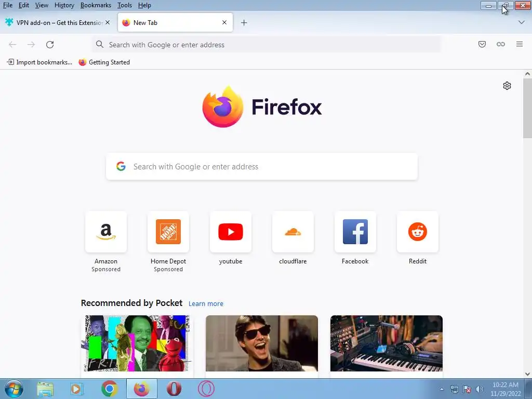Open the History menu
532x399 pixels.
pos(64,5)
